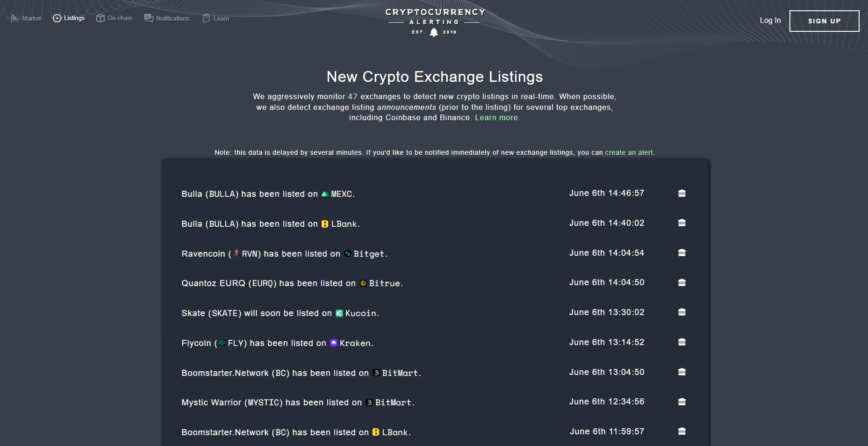Open the Listings nav item
Viewport: 868px width, 446px height.
(x=69, y=18)
